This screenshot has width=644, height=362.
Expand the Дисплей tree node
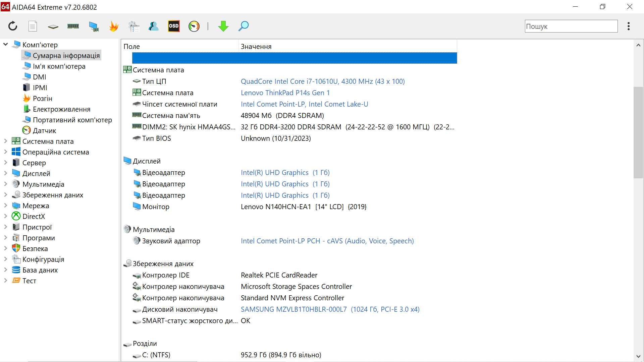coord(5,174)
